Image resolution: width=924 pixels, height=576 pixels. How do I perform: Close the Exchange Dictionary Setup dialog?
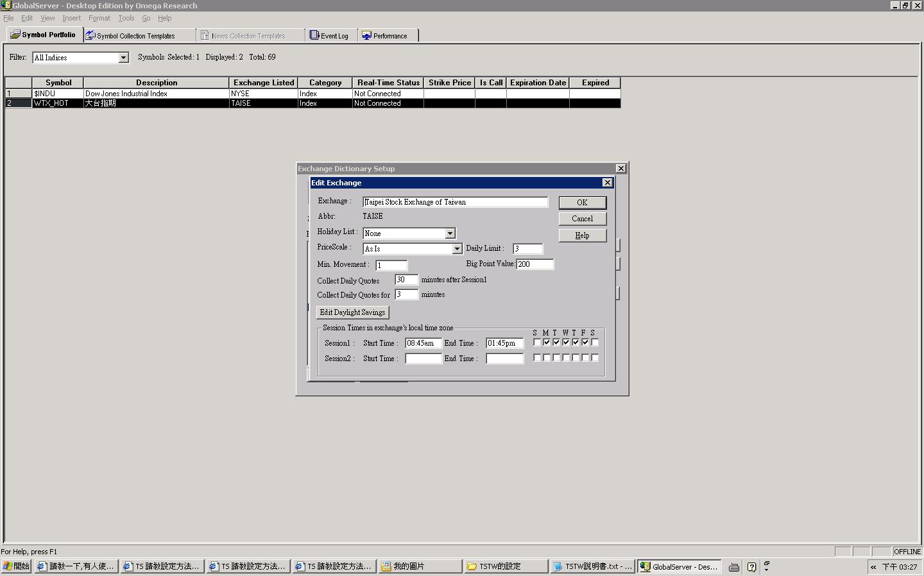[x=620, y=168]
